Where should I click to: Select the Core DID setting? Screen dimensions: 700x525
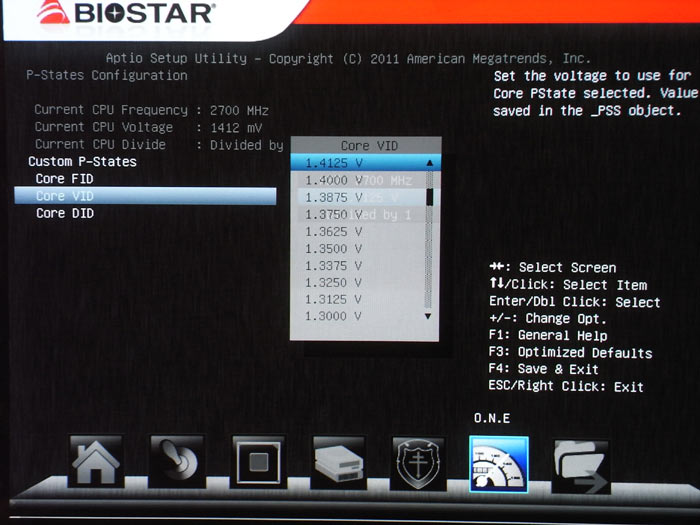click(x=65, y=213)
